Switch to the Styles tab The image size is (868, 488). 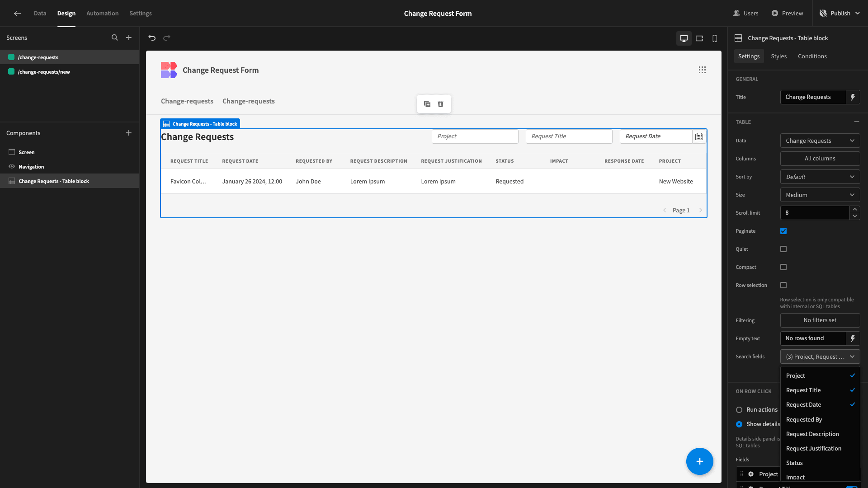click(x=778, y=56)
